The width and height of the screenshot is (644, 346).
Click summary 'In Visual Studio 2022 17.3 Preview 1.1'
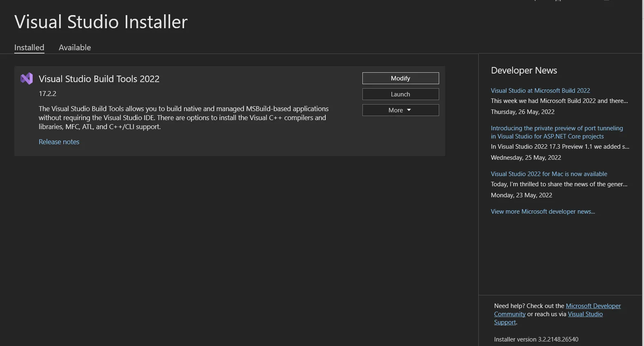(560, 147)
